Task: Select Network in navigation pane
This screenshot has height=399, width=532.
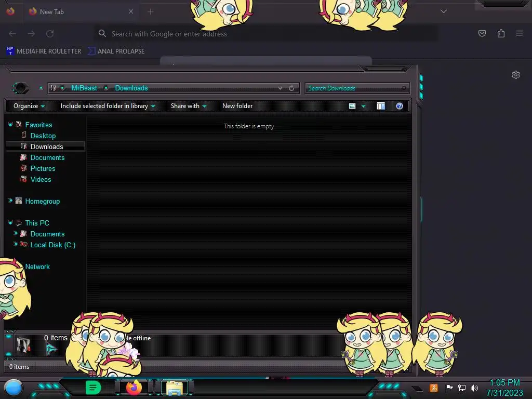Action: tap(37, 267)
